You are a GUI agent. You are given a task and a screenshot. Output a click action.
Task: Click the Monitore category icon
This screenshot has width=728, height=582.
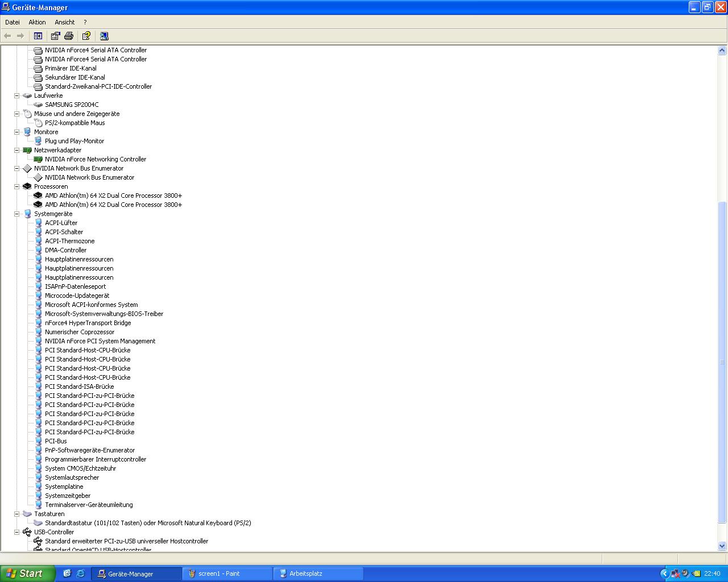coord(27,132)
